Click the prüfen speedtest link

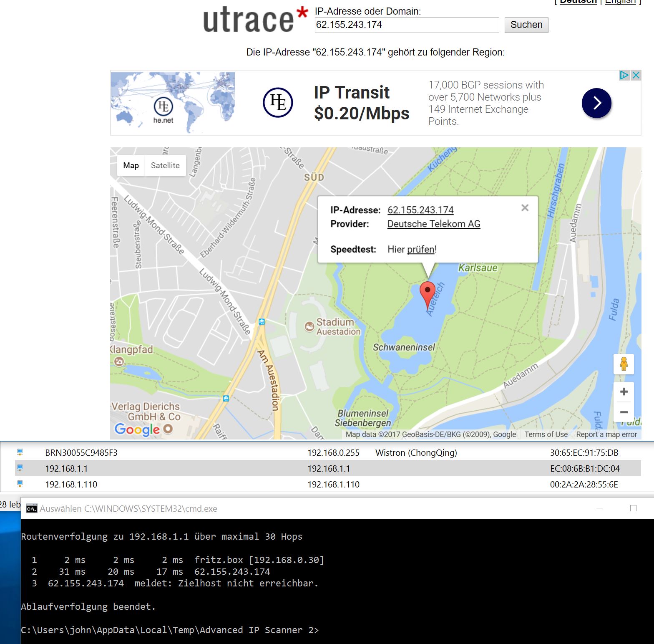pyautogui.click(x=421, y=249)
